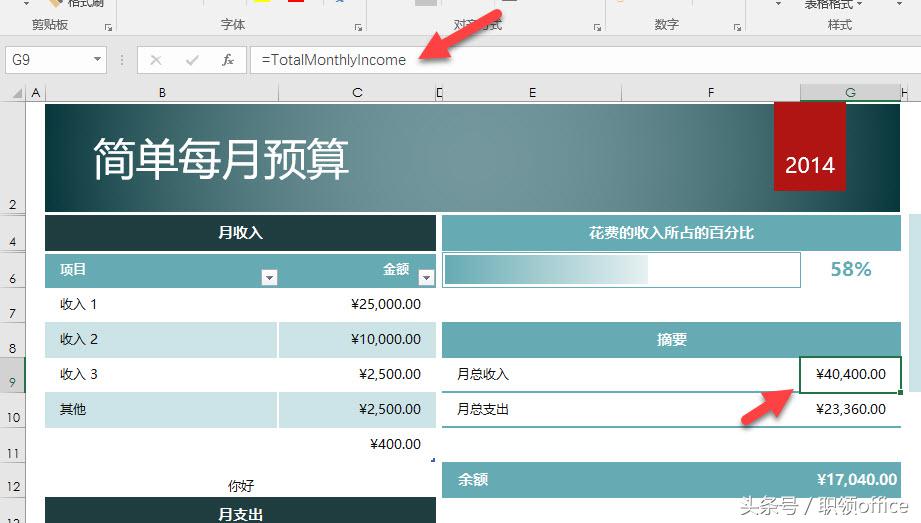Select the 收入 3 cell
The height and width of the screenshot is (523, 921).
[161, 374]
